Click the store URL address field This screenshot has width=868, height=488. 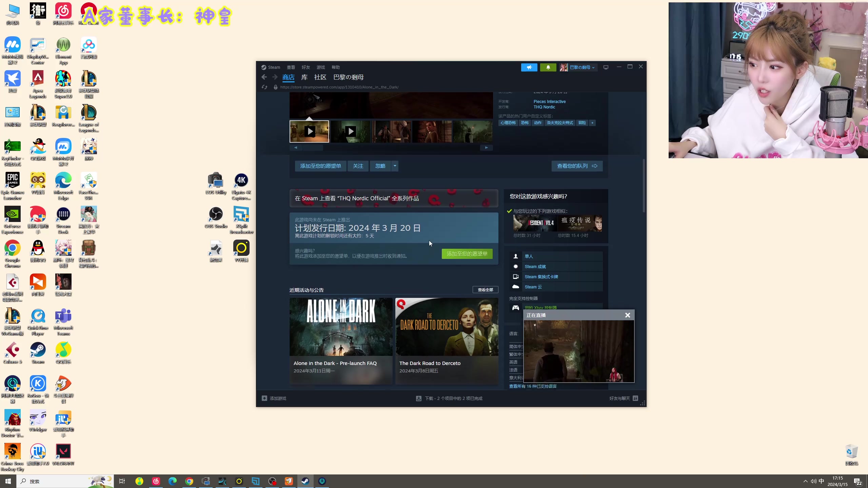coord(339,87)
